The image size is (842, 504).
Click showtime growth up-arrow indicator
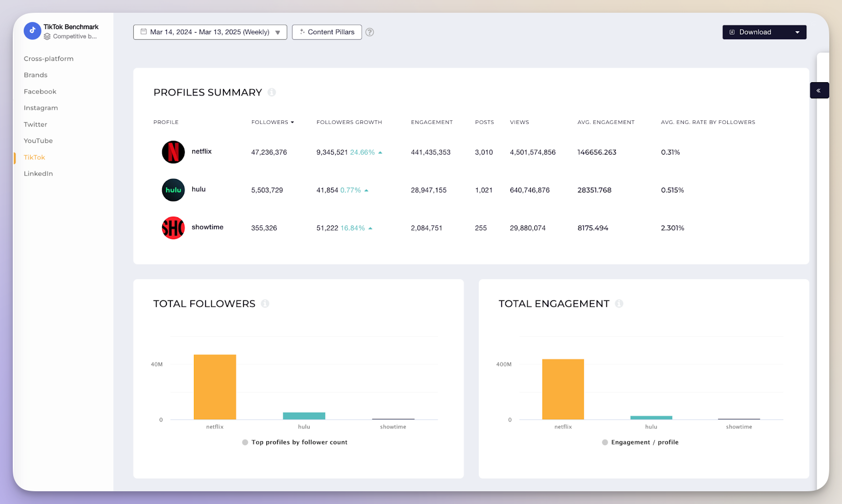(370, 228)
